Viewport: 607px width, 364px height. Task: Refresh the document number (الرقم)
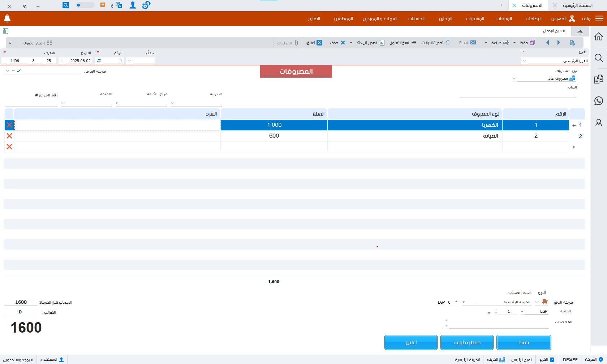click(99, 61)
